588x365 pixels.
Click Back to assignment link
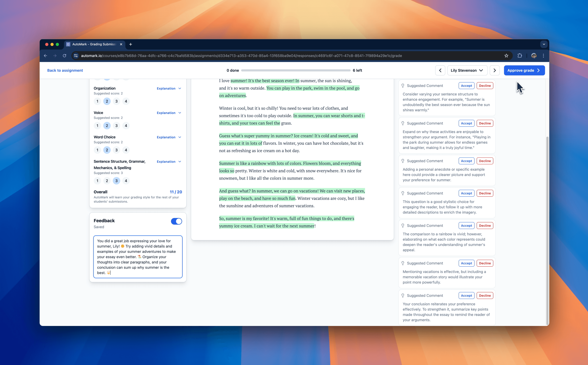coord(65,70)
